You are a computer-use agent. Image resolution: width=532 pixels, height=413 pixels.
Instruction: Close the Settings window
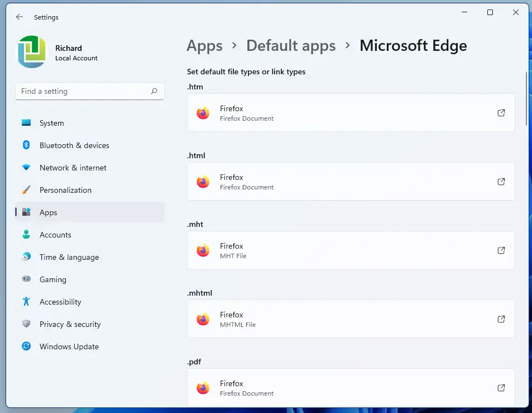point(516,12)
